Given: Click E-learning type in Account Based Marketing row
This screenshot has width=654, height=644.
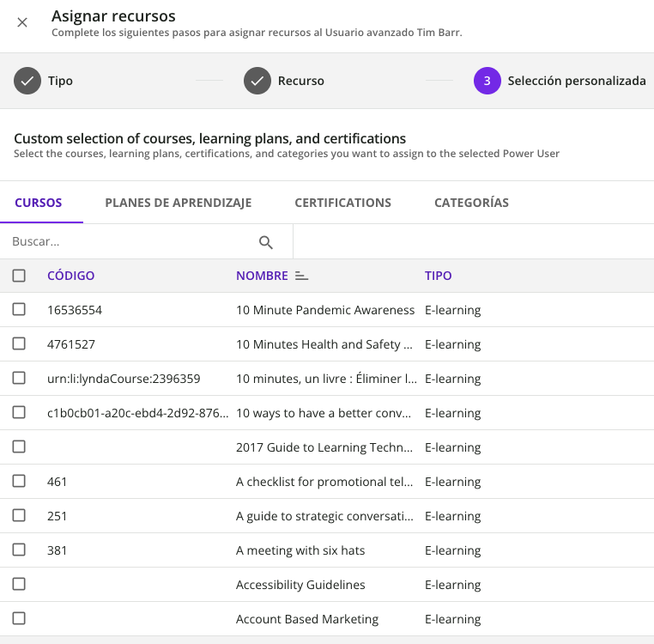Looking at the screenshot, I should [452, 619].
